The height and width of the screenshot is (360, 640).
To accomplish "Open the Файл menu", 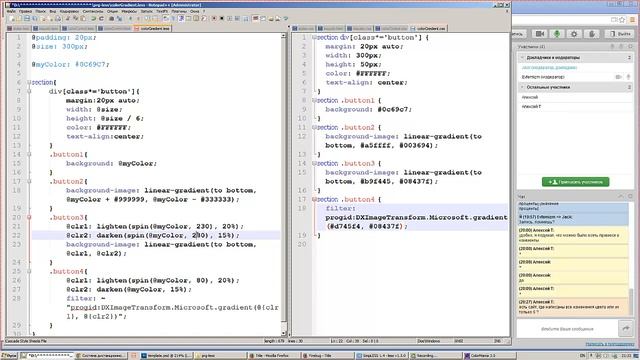I will tap(11, 11).
